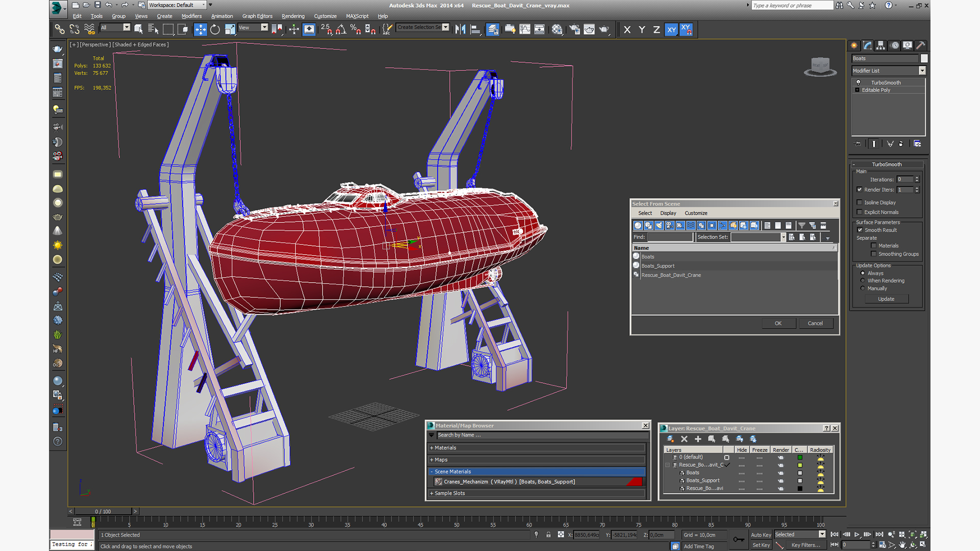
Task: Click green color swatch of 0 (default) layer
Action: (800, 457)
